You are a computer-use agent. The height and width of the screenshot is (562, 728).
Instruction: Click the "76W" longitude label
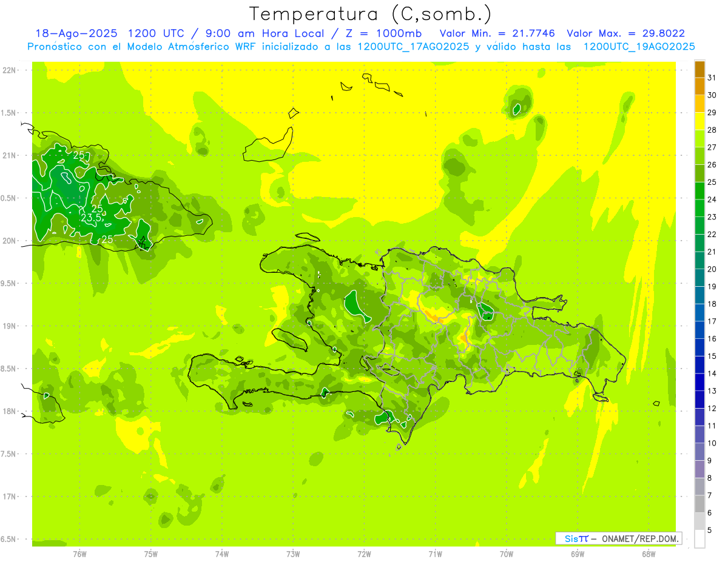click(x=79, y=554)
